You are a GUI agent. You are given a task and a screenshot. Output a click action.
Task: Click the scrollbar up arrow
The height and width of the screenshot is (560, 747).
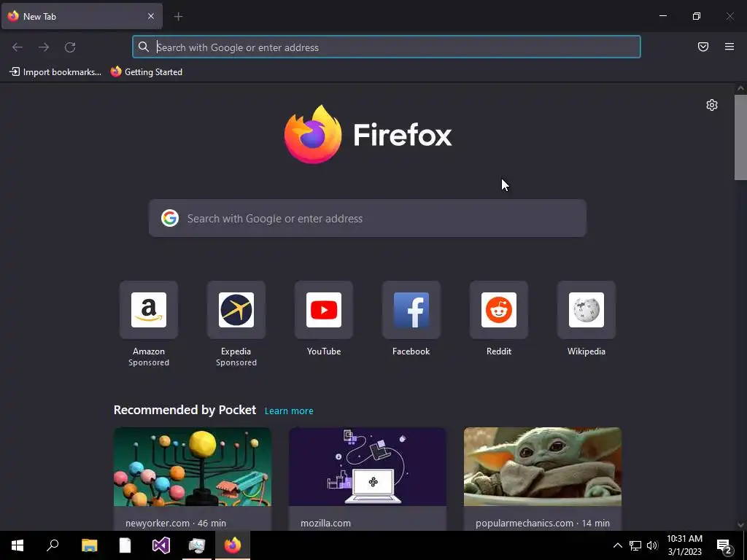pos(740,88)
